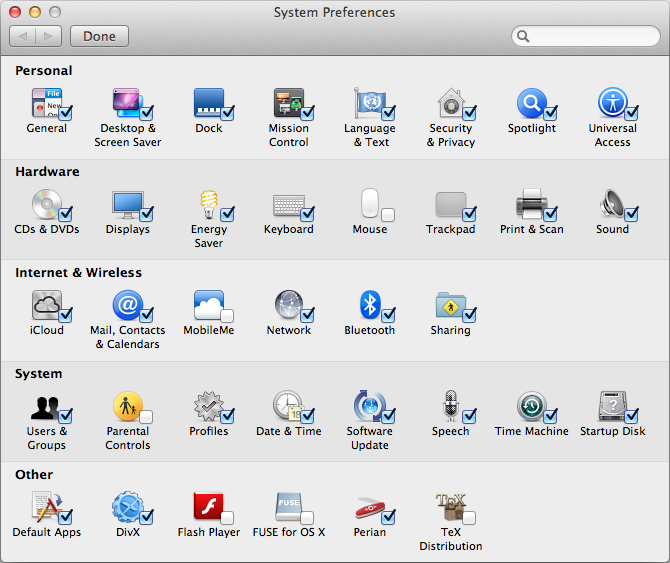This screenshot has height=563, width=670.
Task: Open the Mission Control icon
Action: click(289, 103)
